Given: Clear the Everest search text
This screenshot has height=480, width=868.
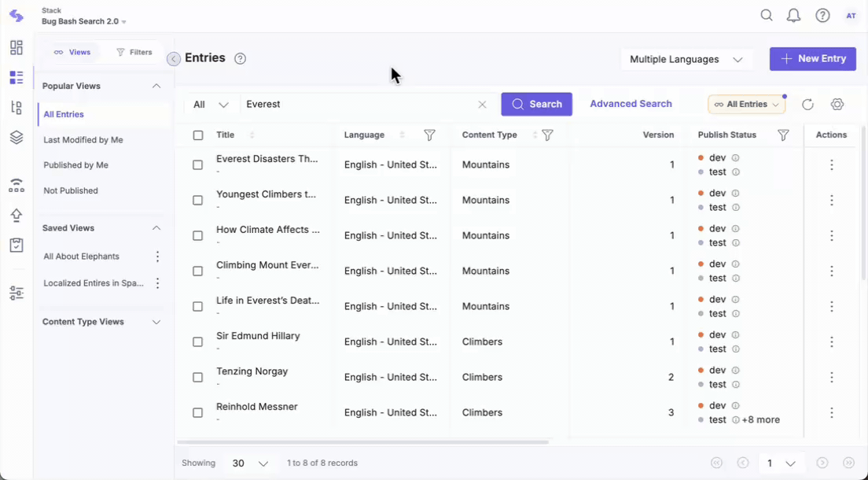Looking at the screenshot, I should (482, 104).
